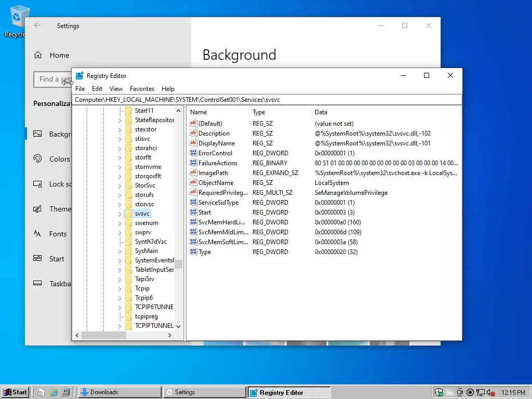Click the Type column header

[280, 112]
